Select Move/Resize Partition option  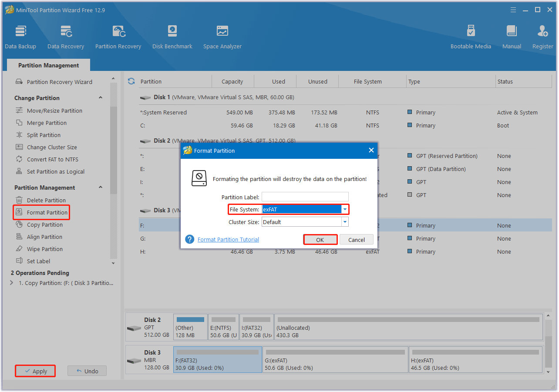[49, 111]
